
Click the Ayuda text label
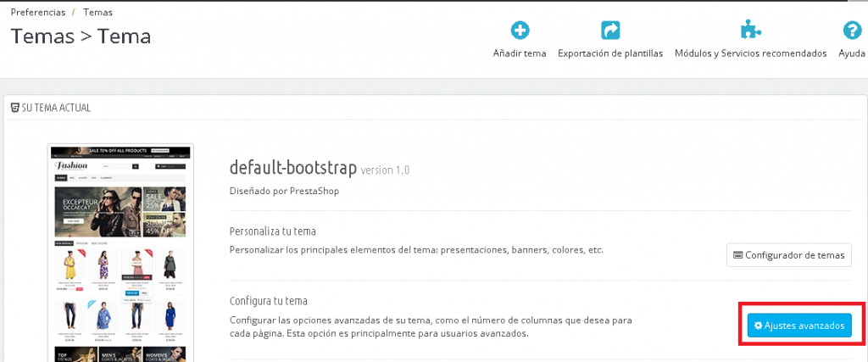point(851,53)
